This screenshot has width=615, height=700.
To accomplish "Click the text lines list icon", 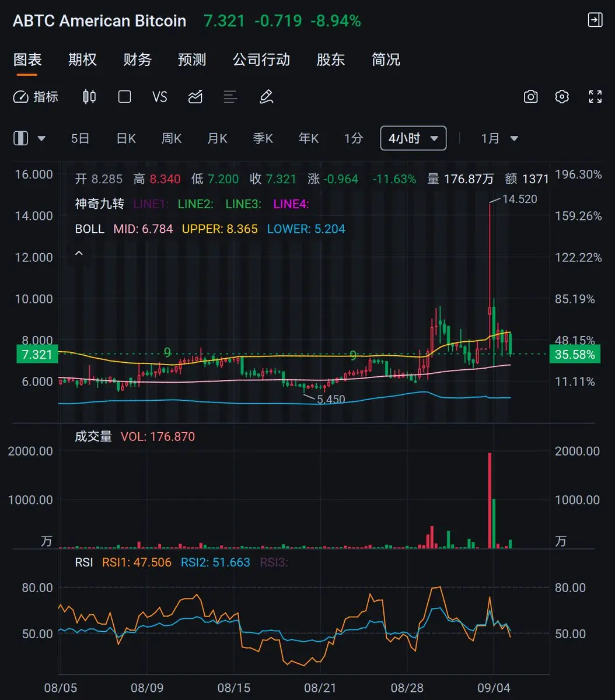I will pyautogui.click(x=230, y=97).
